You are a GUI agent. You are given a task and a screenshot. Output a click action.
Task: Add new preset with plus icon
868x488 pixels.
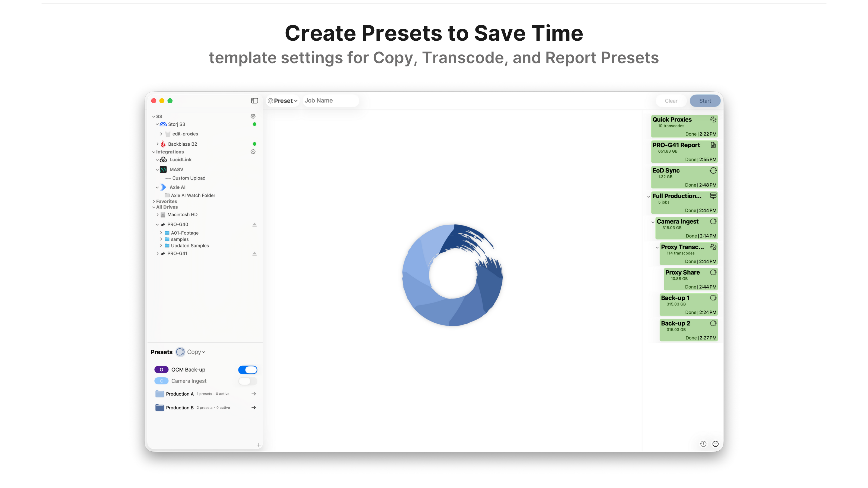pos(259,445)
